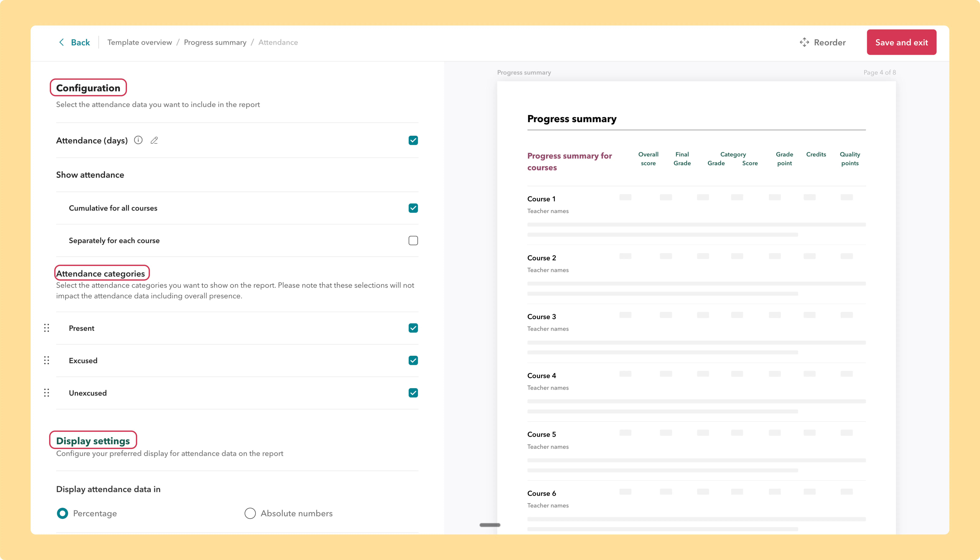Click Course 1 in the preview

pyautogui.click(x=541, y=199)
